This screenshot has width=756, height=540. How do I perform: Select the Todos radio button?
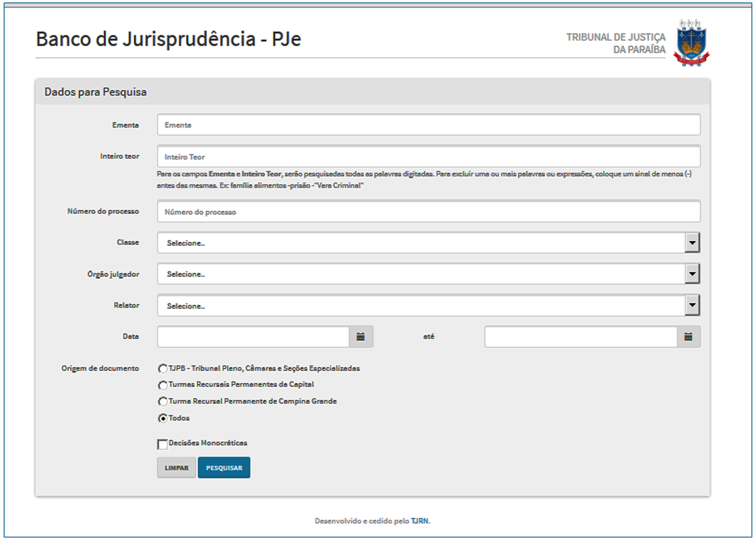point(163,418)
